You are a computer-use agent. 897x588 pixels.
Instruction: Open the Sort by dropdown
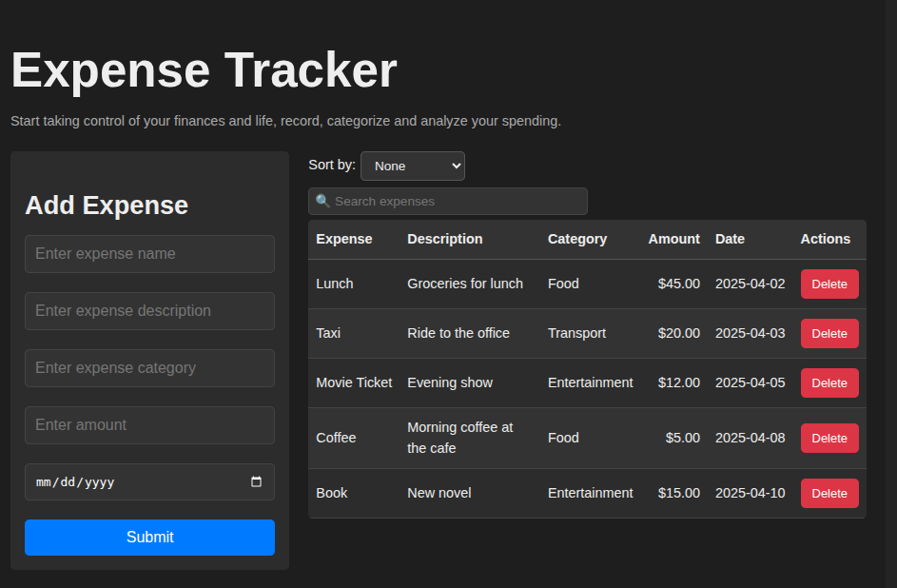(x=412, y=166)
